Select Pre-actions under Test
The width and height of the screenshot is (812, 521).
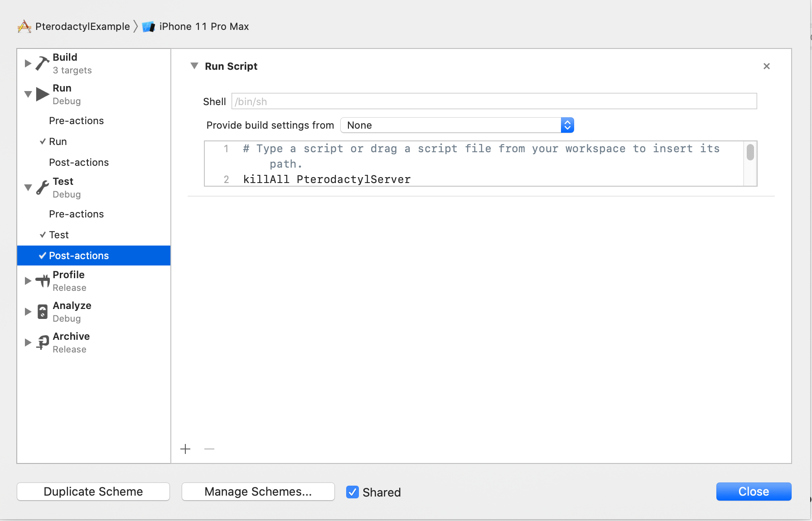tap(94, 214)
